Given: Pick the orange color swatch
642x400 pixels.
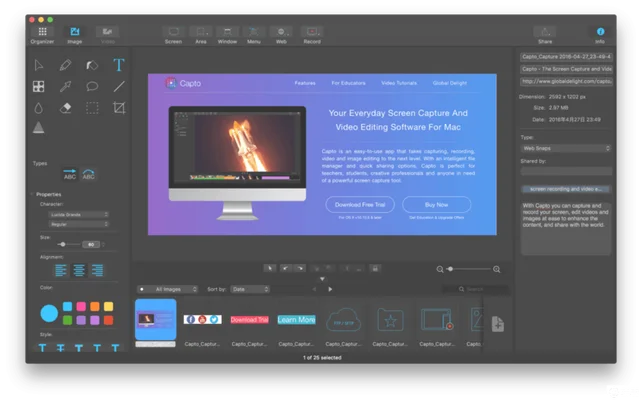Looking at the screenshot, I should coord(95,306).
